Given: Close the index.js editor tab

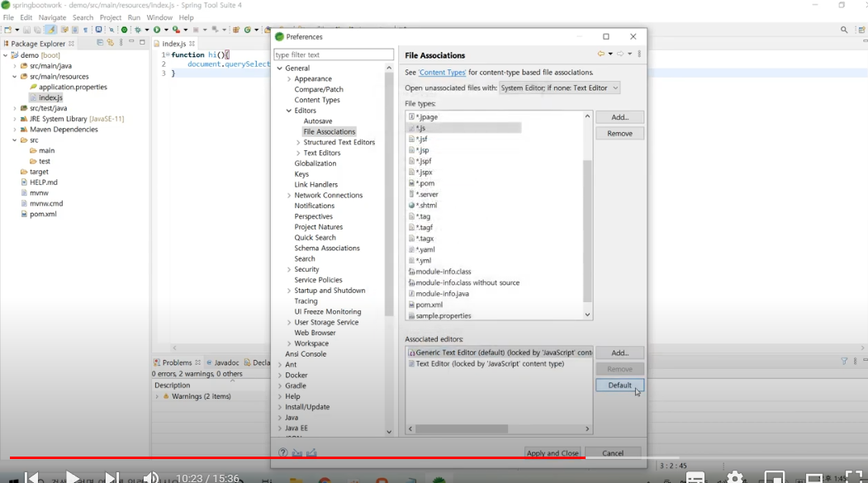Looking at the screenshot, I should tap(192, 44).
